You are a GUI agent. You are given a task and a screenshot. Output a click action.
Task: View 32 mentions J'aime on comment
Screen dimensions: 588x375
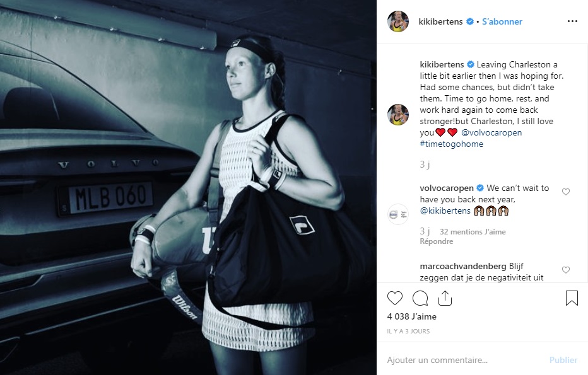tap(473, 232)
